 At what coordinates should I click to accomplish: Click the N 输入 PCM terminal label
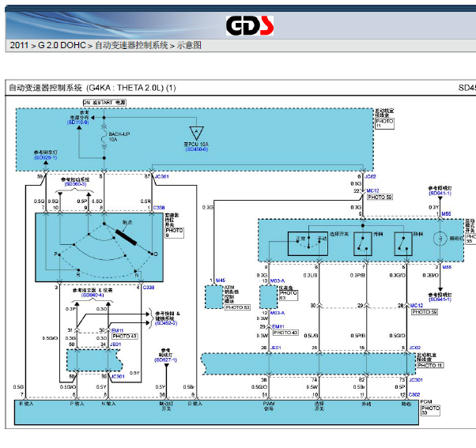108,404
